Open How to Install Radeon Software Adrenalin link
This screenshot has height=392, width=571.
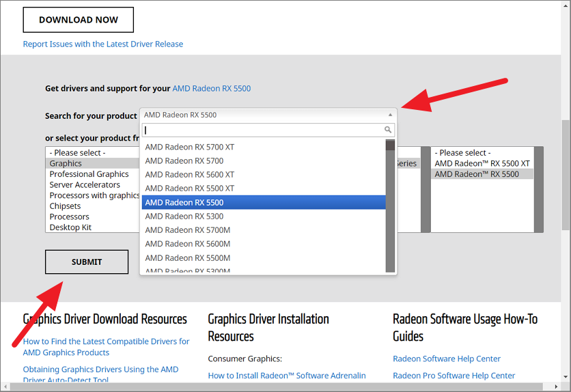(x=287, y=375)
